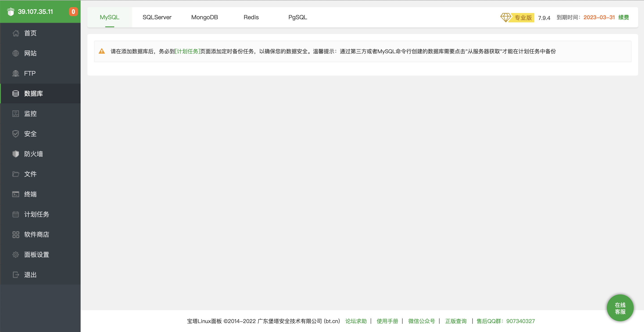The height and width of the screenshot is (332, 644).
Task: Click the grid icon beside 软件商店
Action: [16, 234]
